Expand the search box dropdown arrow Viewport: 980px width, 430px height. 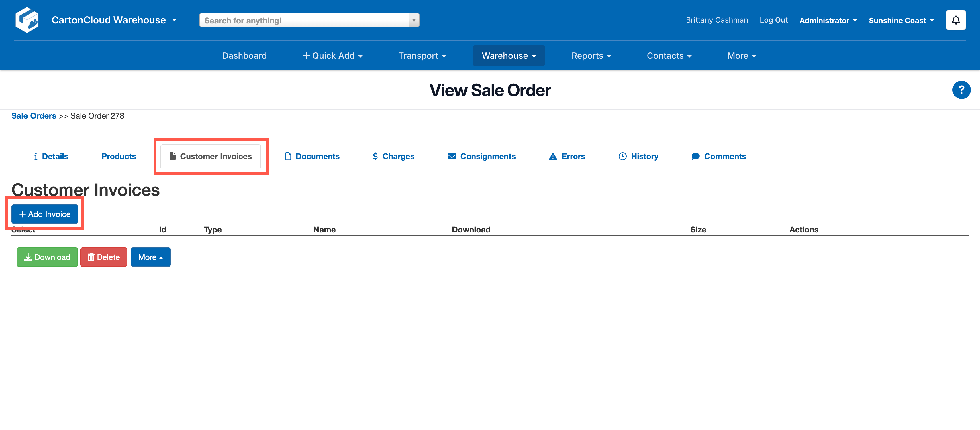(414, 21)
